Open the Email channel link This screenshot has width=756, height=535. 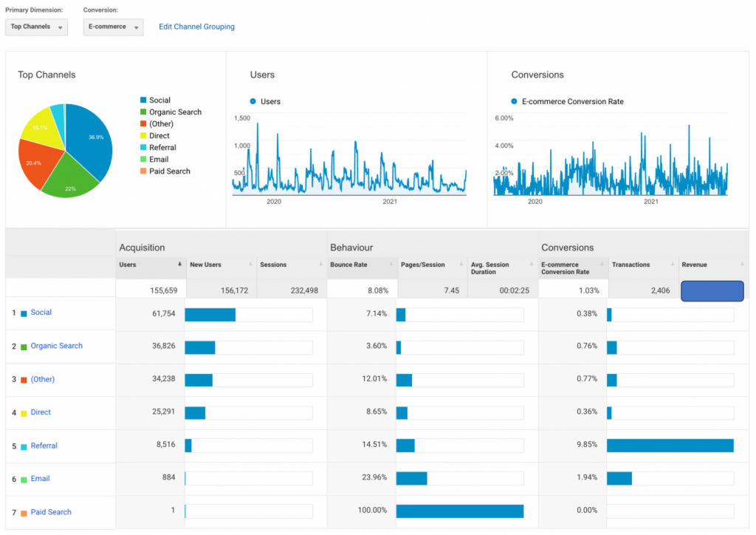click(x=40, y=479)
